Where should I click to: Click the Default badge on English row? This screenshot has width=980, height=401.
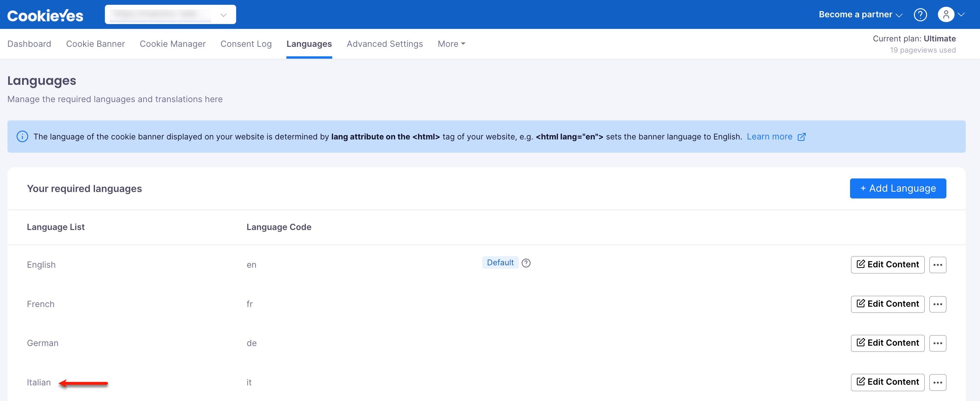[500, 263]
